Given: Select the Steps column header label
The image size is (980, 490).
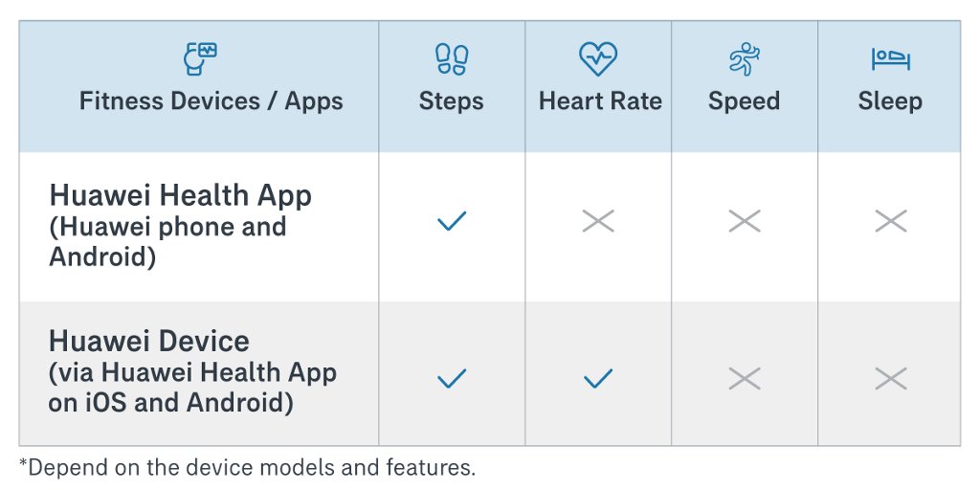Looking at the screenshot, I should [x=452, y=101].
